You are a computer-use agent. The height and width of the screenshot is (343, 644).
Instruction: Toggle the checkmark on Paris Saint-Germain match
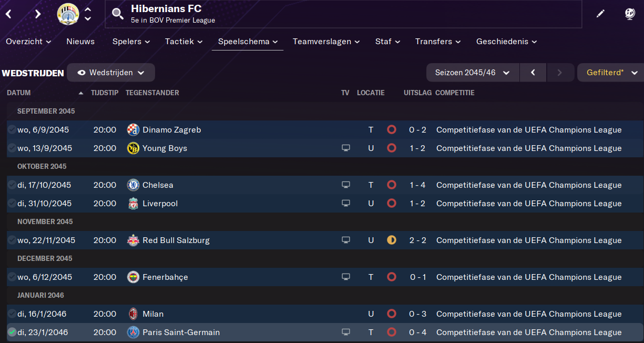(12, 332)
